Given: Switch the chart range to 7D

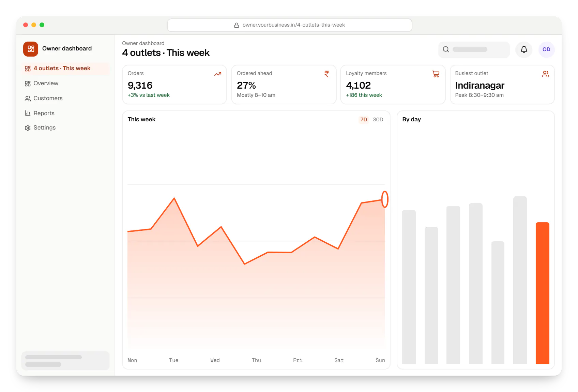Looking at the screenshot, I should pyautogui.click(x=364, y=120).
